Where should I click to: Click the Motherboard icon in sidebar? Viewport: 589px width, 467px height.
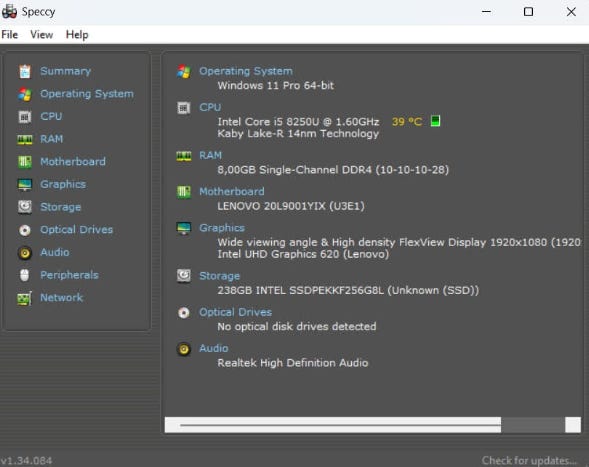pyautogui.click(x=25, y=162)
